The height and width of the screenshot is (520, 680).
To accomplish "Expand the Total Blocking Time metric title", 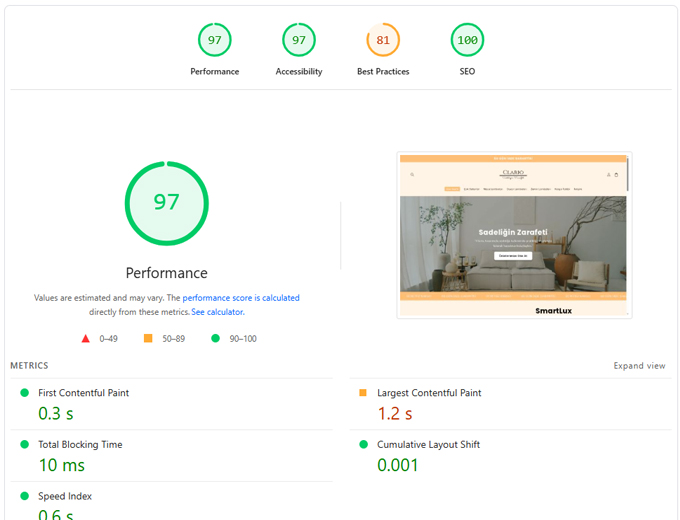I will coord(80,445).
